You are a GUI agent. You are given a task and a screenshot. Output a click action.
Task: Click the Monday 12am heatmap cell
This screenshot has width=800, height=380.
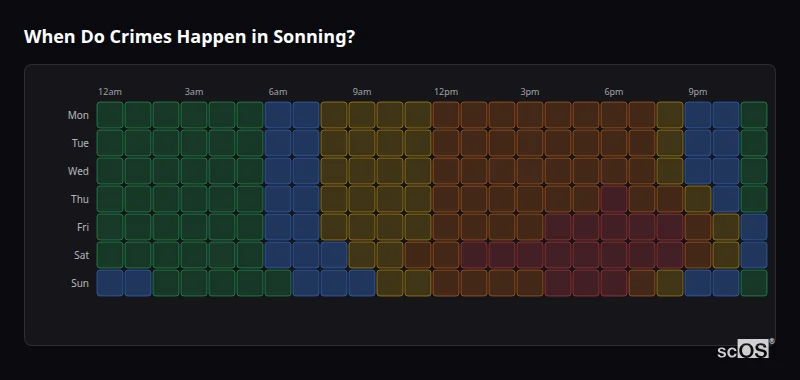(110, 115)
